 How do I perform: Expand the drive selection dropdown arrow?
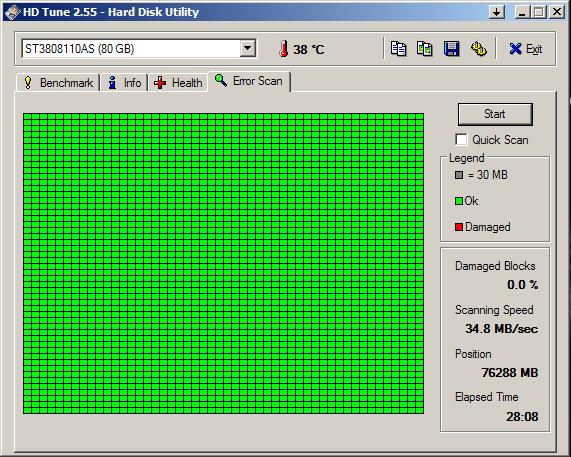[248, 48]
